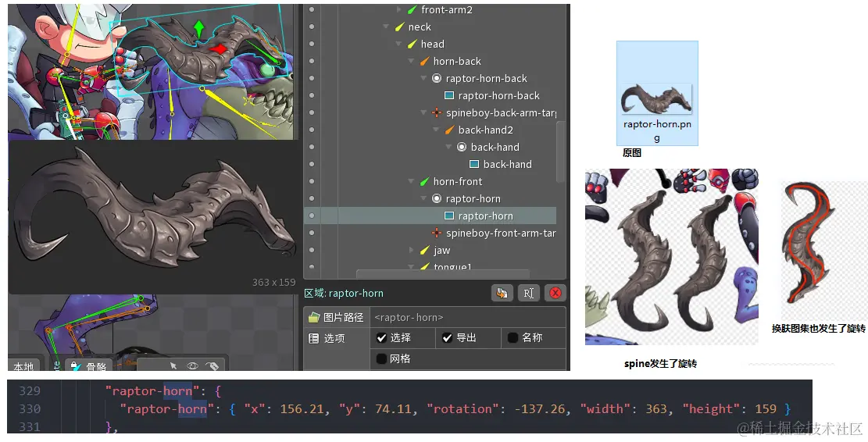Select the back-hand2 bone row
The image size is (868, 442).
(x=430, y=130)
